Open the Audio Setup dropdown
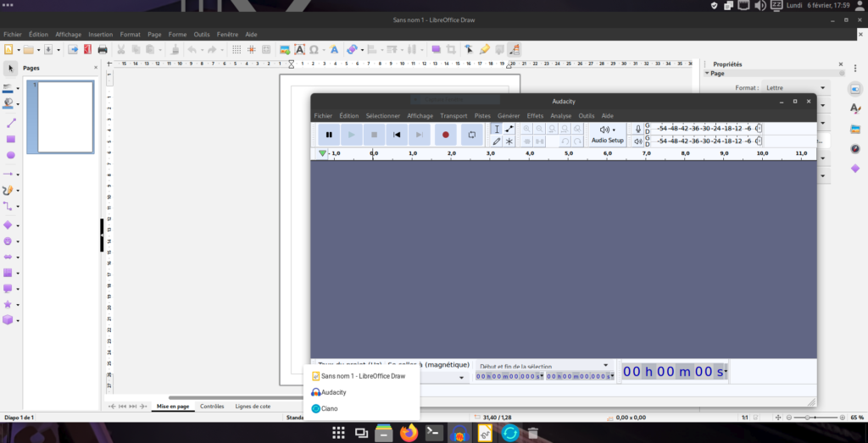 (607, 135)
